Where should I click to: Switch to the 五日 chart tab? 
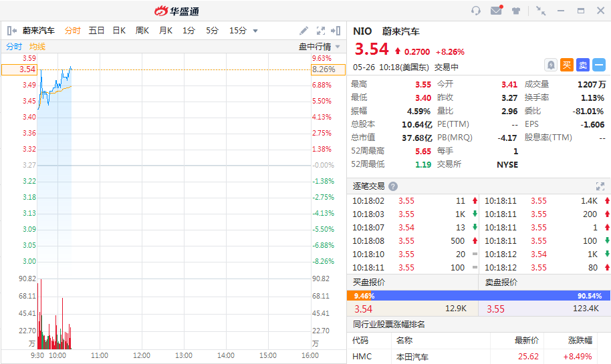96,31
